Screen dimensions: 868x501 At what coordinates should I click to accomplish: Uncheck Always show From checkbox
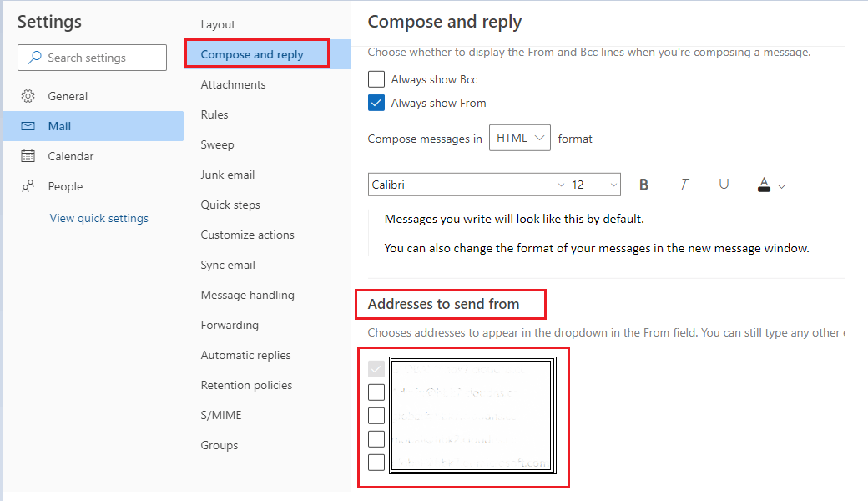tap(376, 103)
